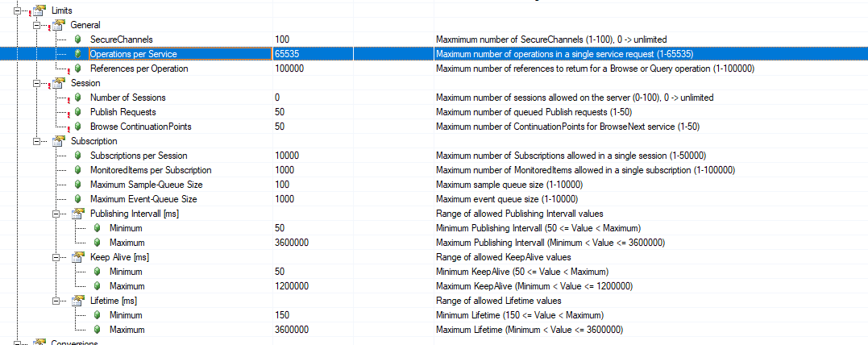
Task: Click SecureChannels value 100
Action: click(282, 39)
